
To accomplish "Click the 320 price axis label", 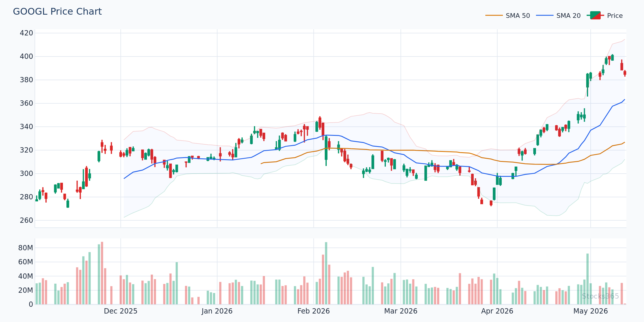I will 26,150.
